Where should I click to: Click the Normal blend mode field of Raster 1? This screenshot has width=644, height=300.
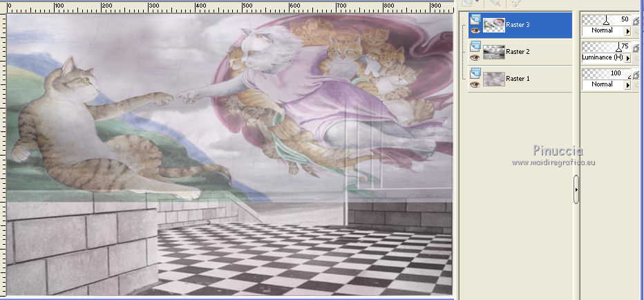click(603, 84)
